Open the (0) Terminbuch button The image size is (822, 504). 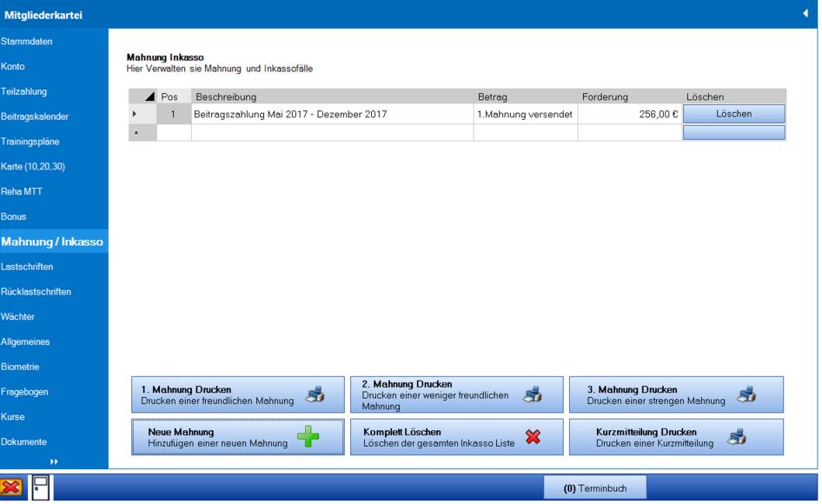tap(594, 488)
